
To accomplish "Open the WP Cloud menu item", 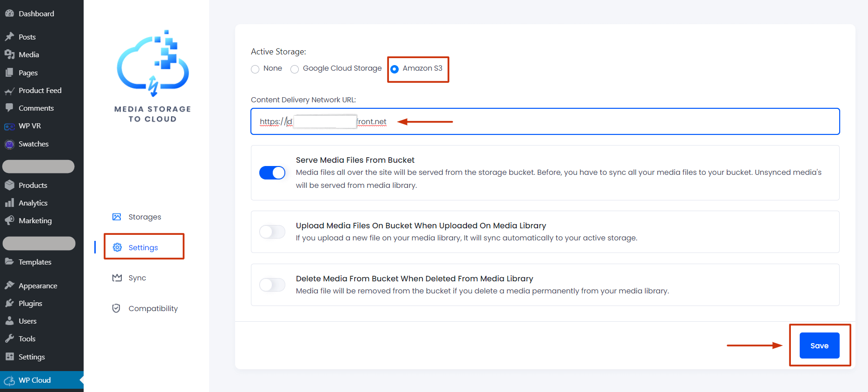I will [42, 380].
